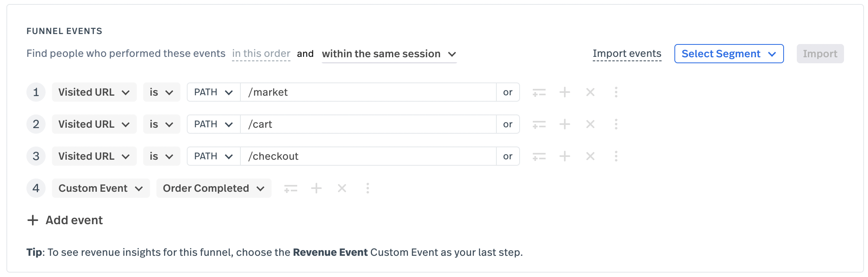Open the Custom Event type dropdown
The height and width of the screenshot is (277, 868).
(x=101, y=188)
